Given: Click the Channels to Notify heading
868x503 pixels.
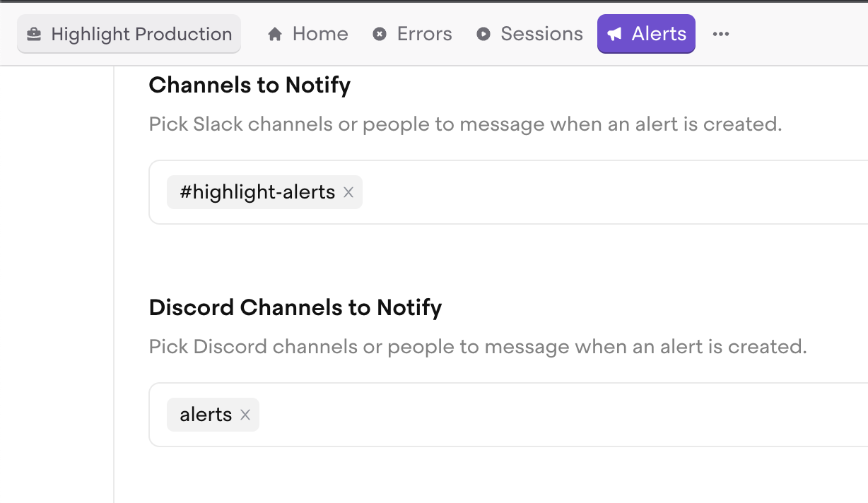Looking at the screenshot, I should point(250,85).
